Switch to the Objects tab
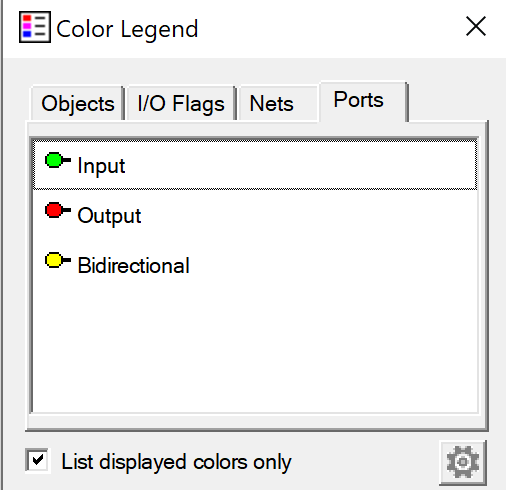This screenshot has height=490, width=506. point(78,103)
